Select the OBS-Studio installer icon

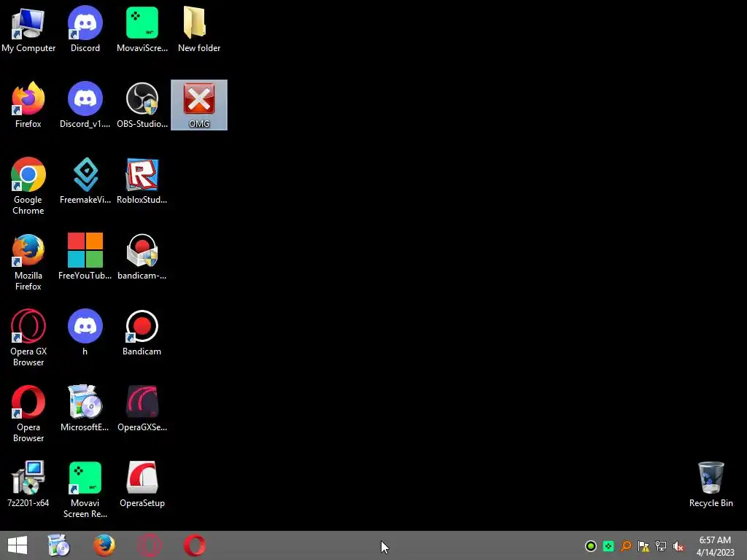(142, 105)
